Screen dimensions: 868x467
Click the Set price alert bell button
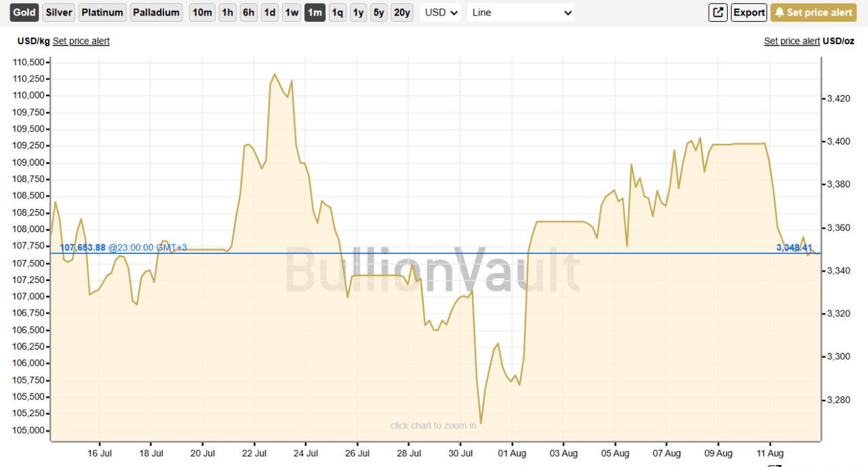pos(813,12)
